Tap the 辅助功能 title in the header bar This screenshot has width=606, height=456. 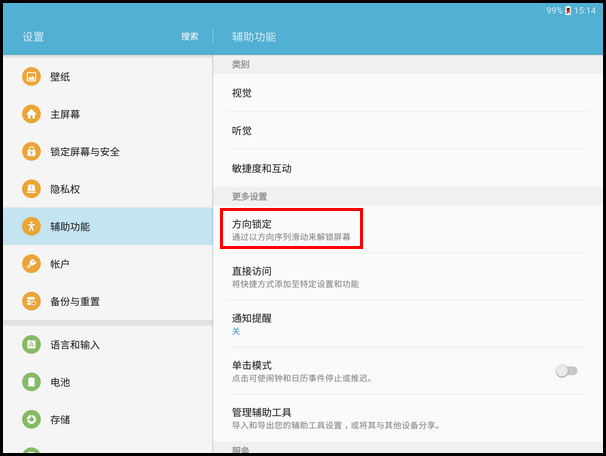click(x=254, y=37)
